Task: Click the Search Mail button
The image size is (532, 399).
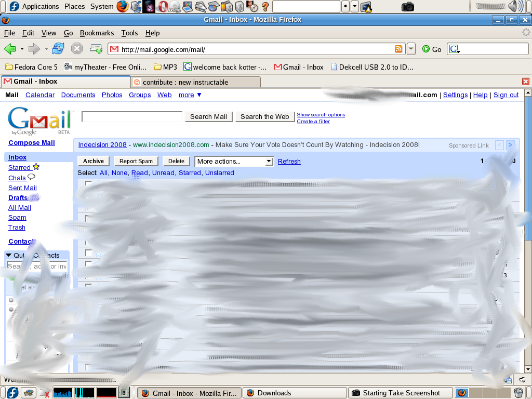Action: coord(208,117)
